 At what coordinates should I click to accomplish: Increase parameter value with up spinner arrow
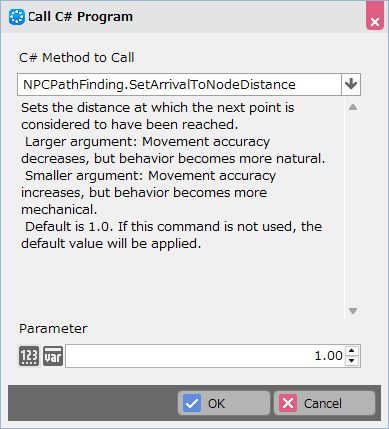352,351
